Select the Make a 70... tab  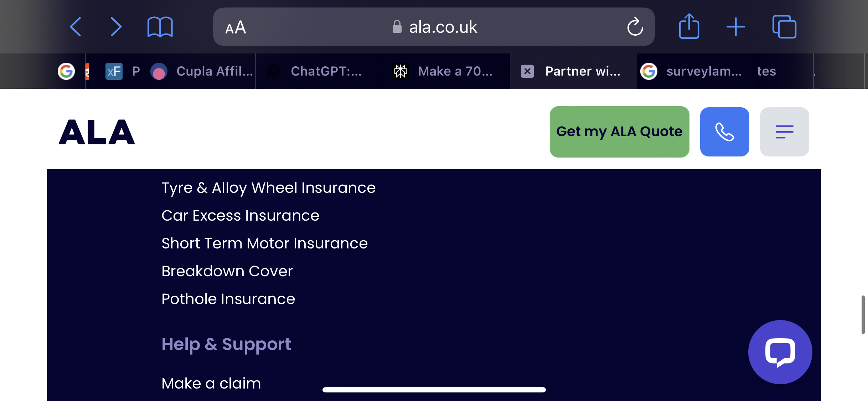coord(446,71)
